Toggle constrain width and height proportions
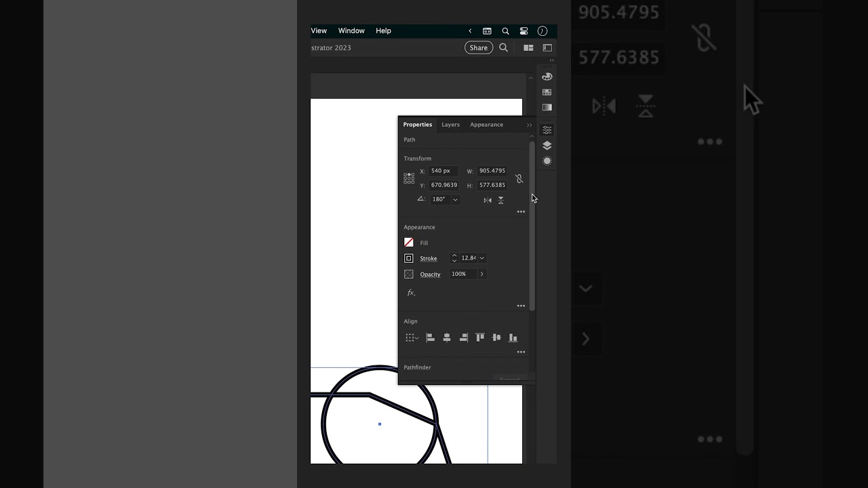This screenshot has width=868, height=488. (519, 178)
